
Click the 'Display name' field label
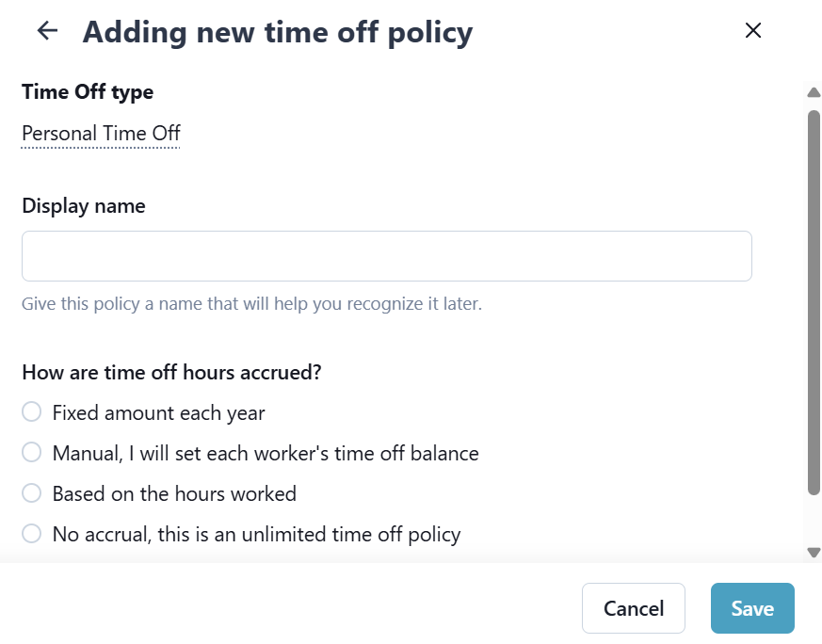coord(83,205)
